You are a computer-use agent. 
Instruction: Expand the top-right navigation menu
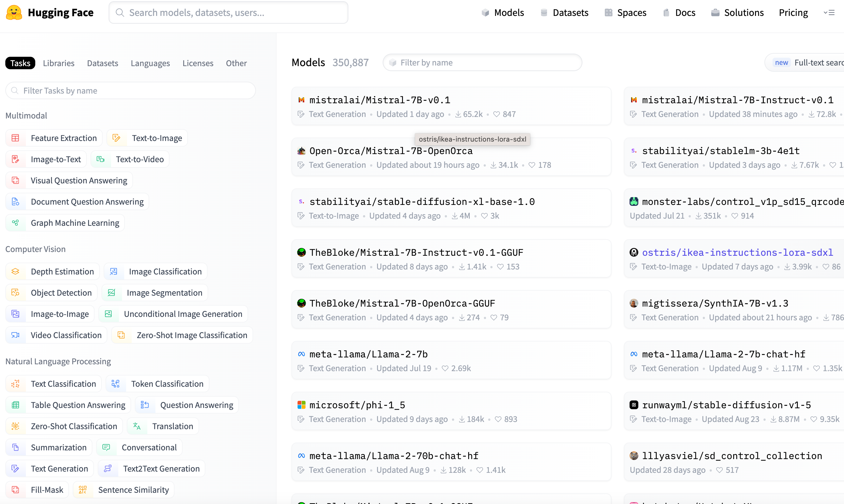[x=829, y=12]
